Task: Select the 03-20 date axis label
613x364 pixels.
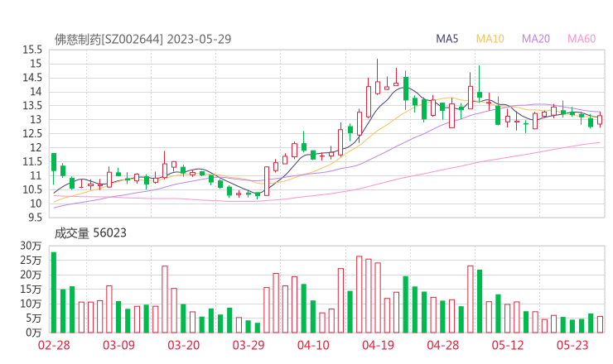Action: (x=183, y=345)
